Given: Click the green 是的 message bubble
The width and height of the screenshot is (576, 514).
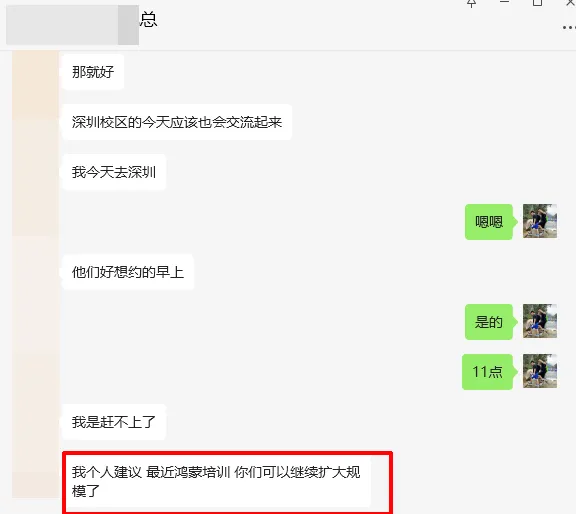Looking at the screenshot, I should click(x=489, y=322).
